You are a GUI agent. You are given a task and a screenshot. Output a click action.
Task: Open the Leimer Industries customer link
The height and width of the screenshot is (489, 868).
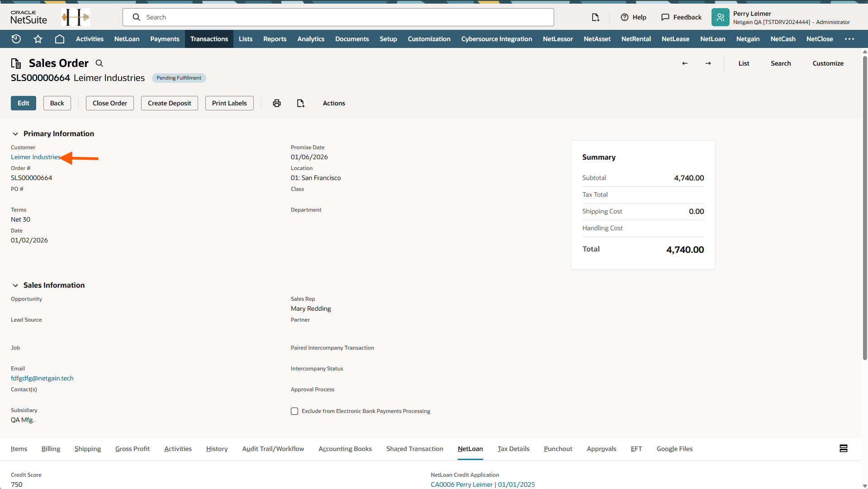[x=36, y=157]
